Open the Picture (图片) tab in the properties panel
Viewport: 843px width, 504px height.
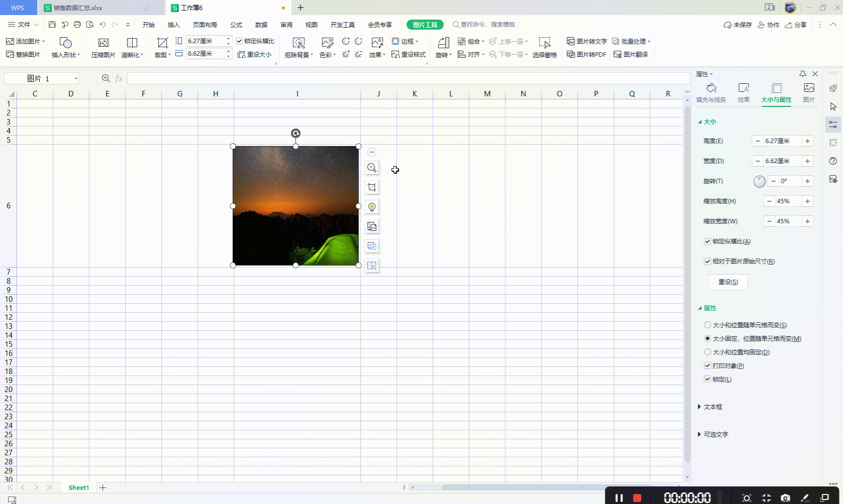tap(809, 93)
